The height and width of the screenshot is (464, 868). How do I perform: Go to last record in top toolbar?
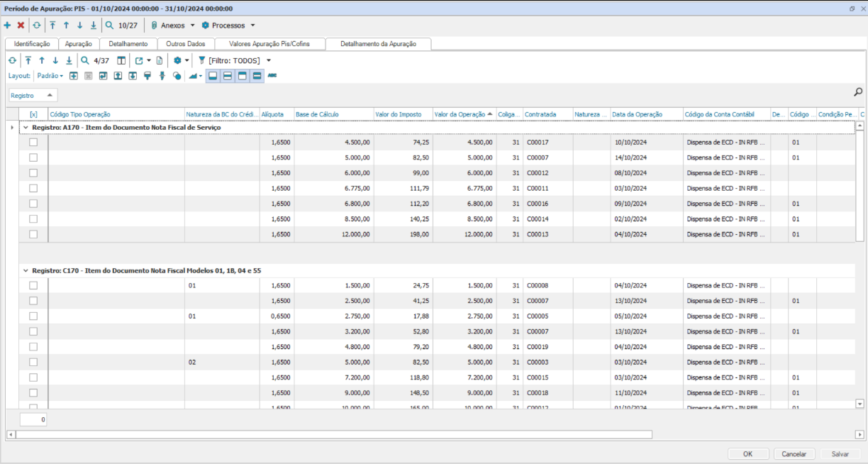pyautogui.click(x=93, y=25)
